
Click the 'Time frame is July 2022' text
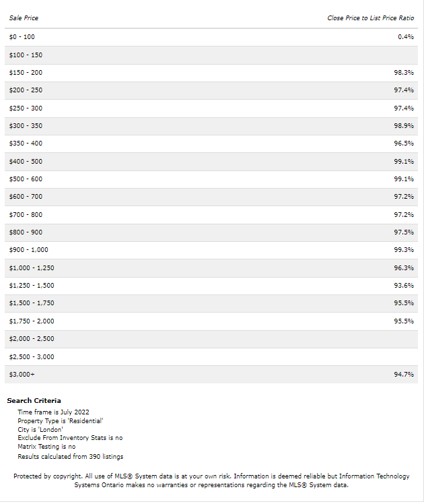[x=53, y=412]
